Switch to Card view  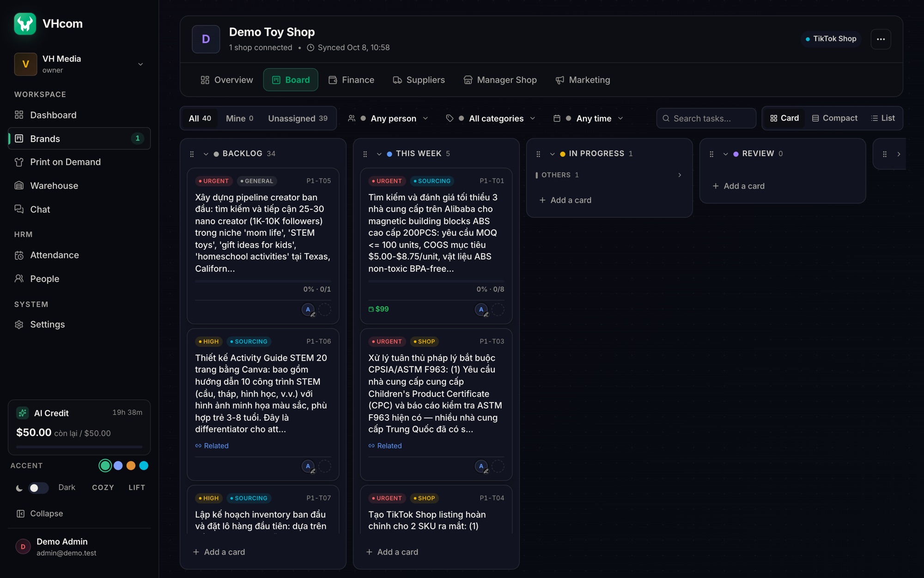click(784, 118)
